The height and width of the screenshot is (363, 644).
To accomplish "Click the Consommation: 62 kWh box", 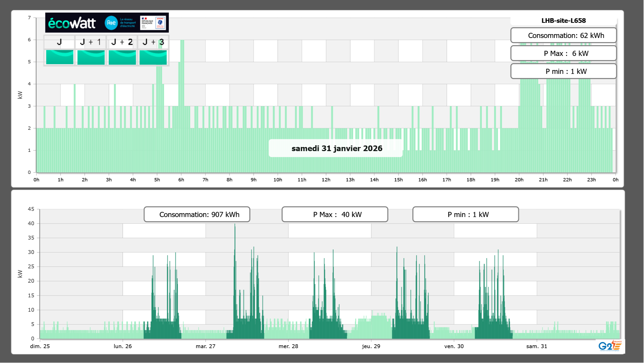I will (x=563, y=35).
